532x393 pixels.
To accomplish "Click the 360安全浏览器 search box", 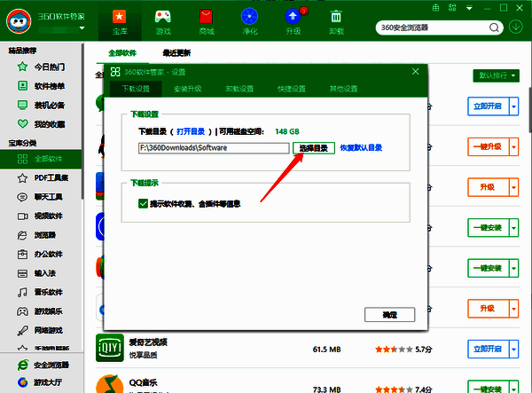I will [434, 28].
